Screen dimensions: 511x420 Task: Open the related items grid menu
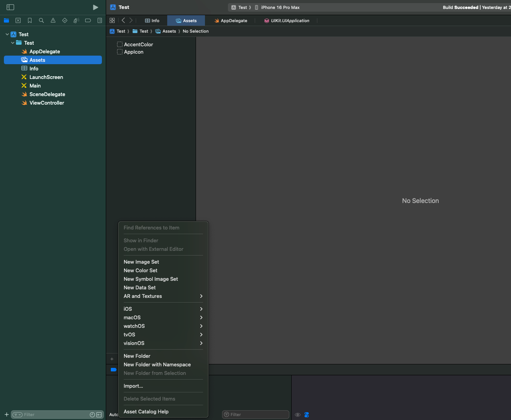click(x=112, y=21)
